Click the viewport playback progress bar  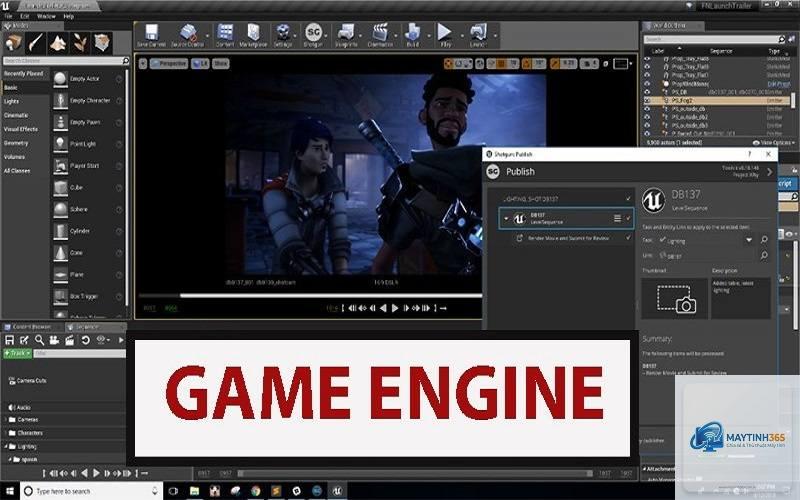pyautogui.click(x=310, y=295)
